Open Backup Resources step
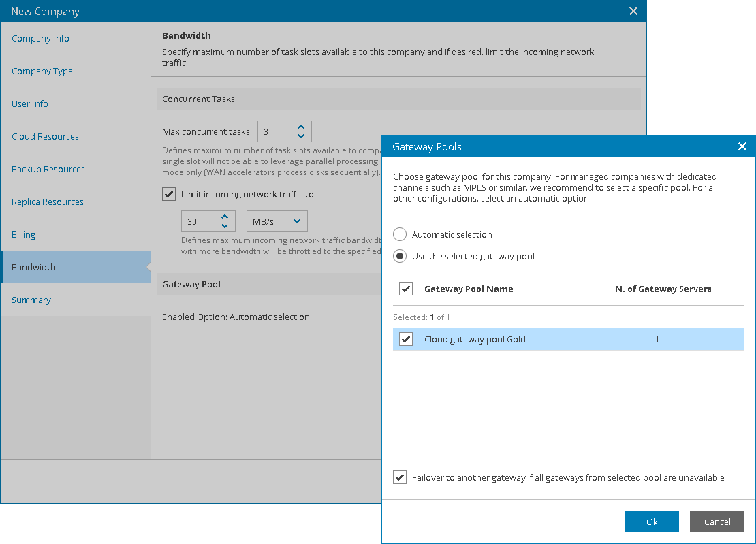The image size is (756, 544). pyautogui.click(x=48, y=169)
